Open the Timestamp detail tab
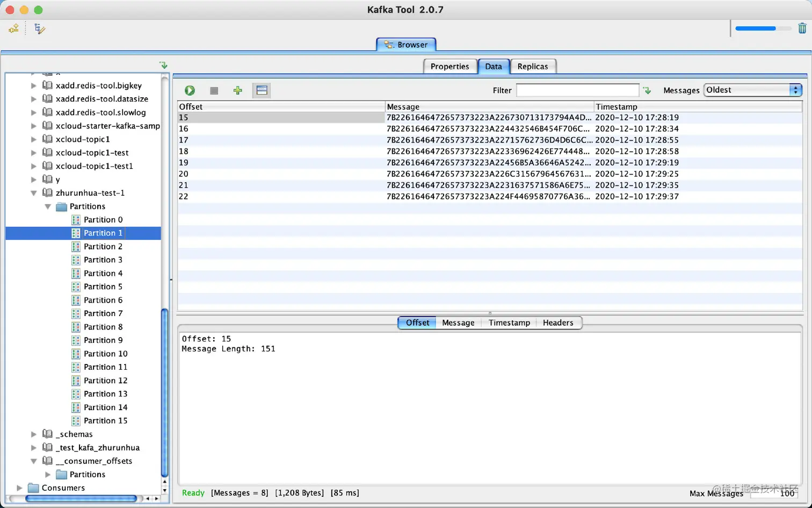The height and width of the screenshot is (508, 812). point(509,323)
